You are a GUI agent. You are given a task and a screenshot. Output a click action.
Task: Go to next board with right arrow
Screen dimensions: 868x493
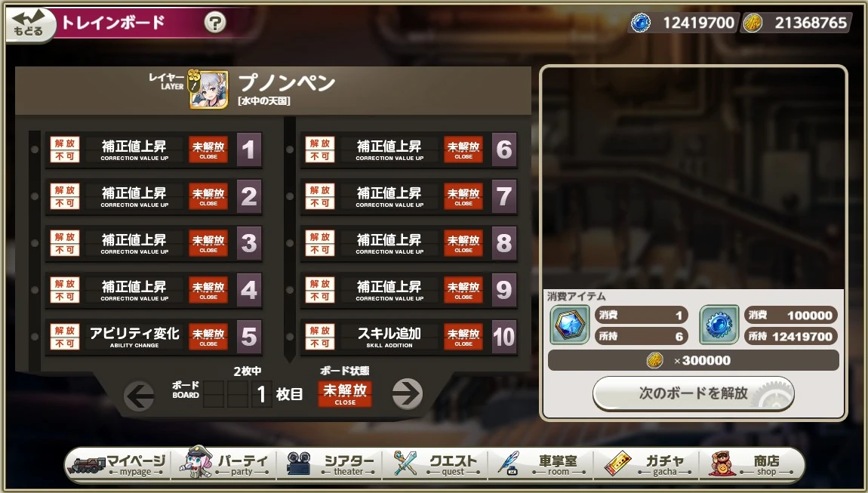coord(408,394)
